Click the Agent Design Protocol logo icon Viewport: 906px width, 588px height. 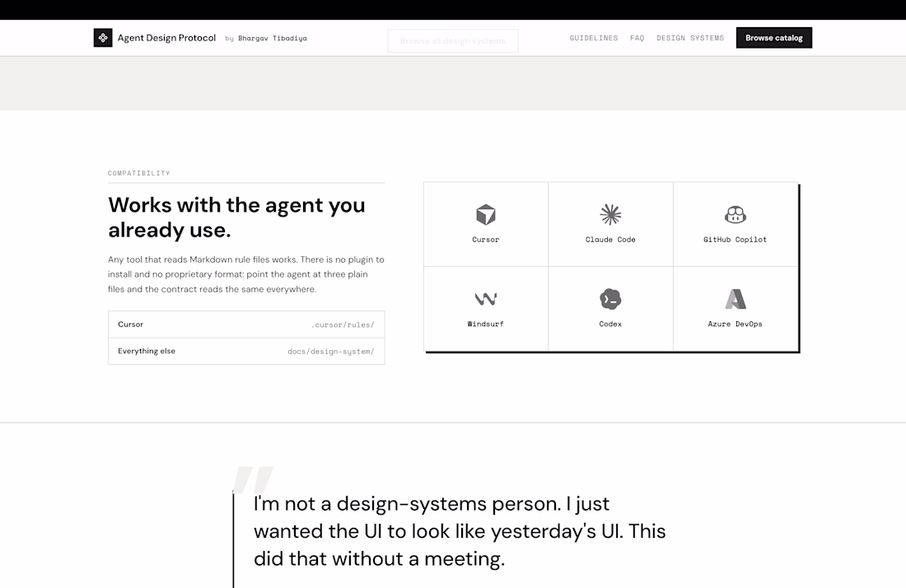pos(103,38)
